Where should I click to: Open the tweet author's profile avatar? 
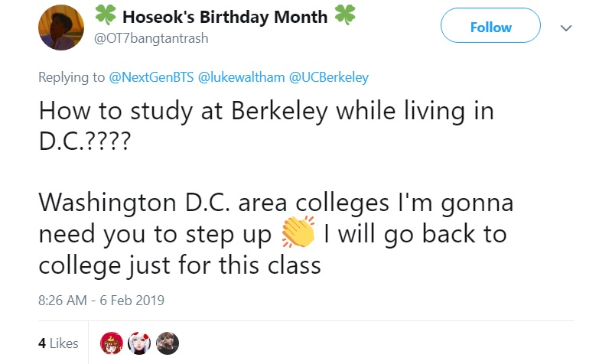pos(61,28)
